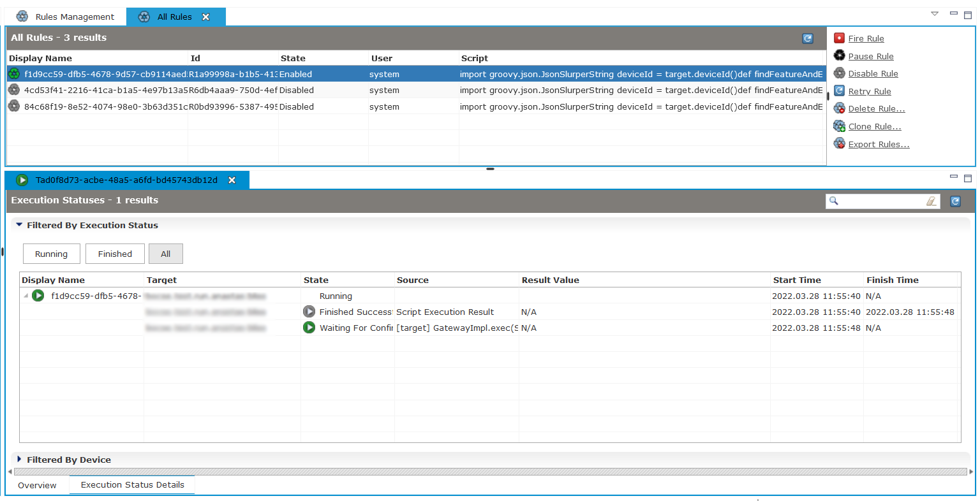Minimize the upper rules panel
The image size is (980, 501).
coord(954,13)
